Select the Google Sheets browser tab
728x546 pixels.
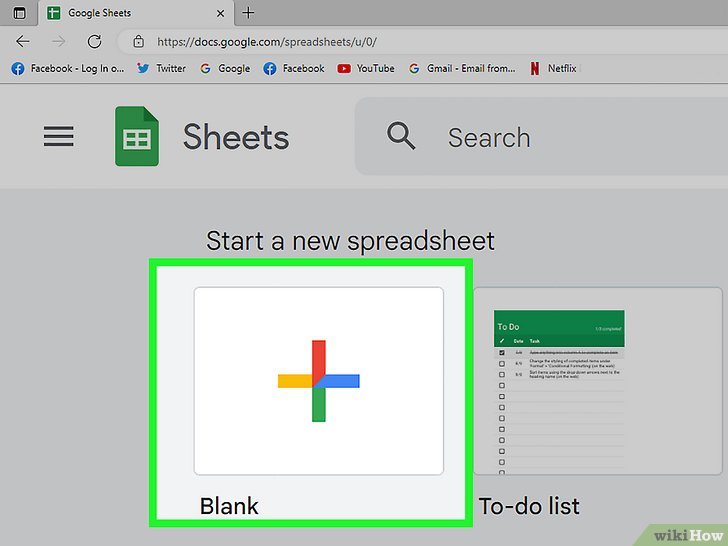click(x=137, y=13)
